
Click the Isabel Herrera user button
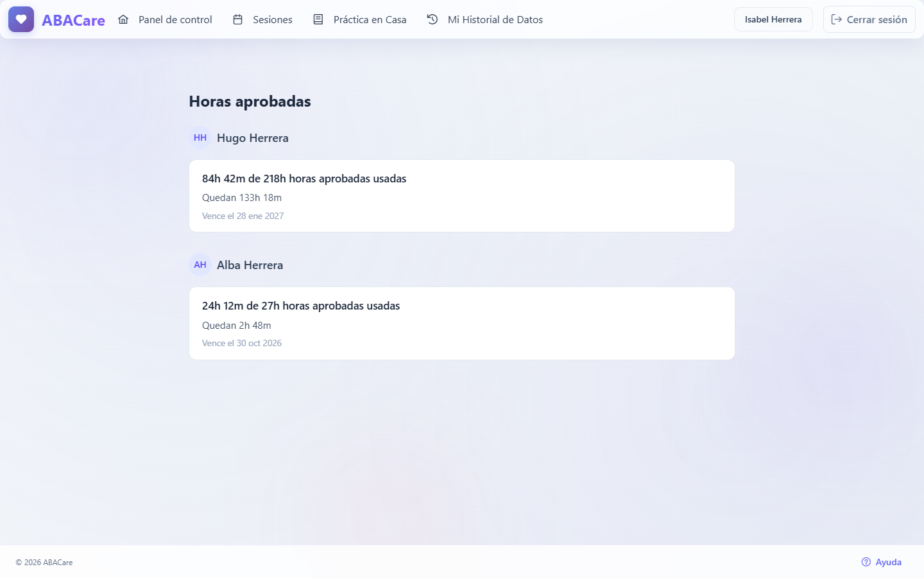773,19
